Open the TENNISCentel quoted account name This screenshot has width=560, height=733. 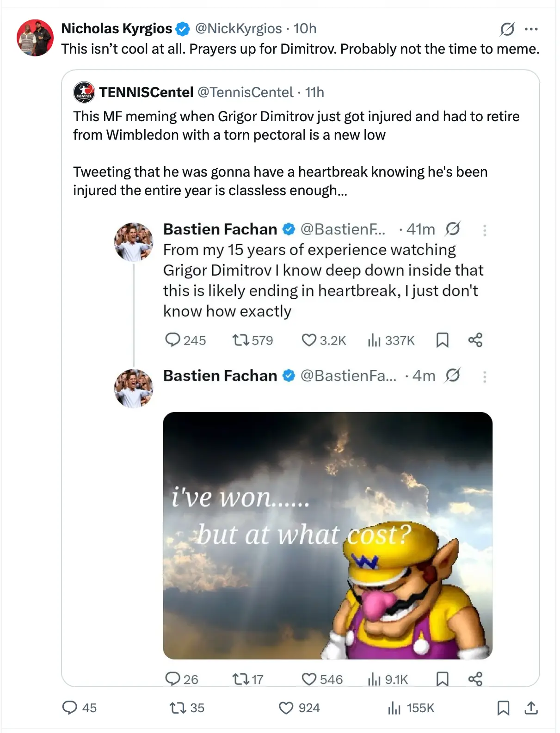click(x=146, y=92)
